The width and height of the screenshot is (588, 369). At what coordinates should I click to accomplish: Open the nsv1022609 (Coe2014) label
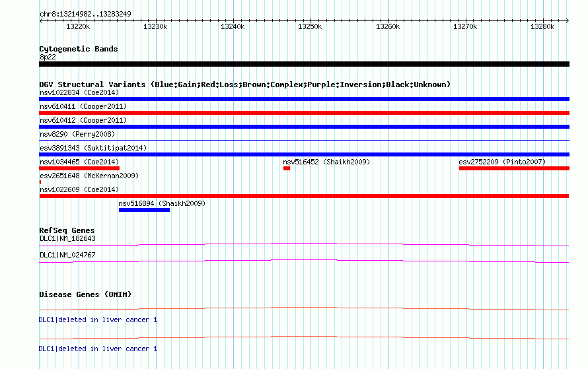tap(79, 189)
